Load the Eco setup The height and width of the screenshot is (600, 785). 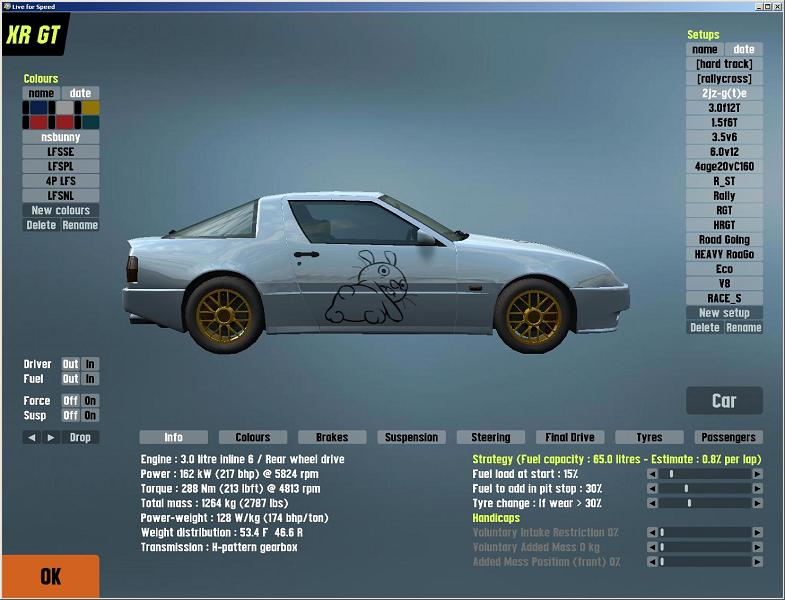coord(724,269)
